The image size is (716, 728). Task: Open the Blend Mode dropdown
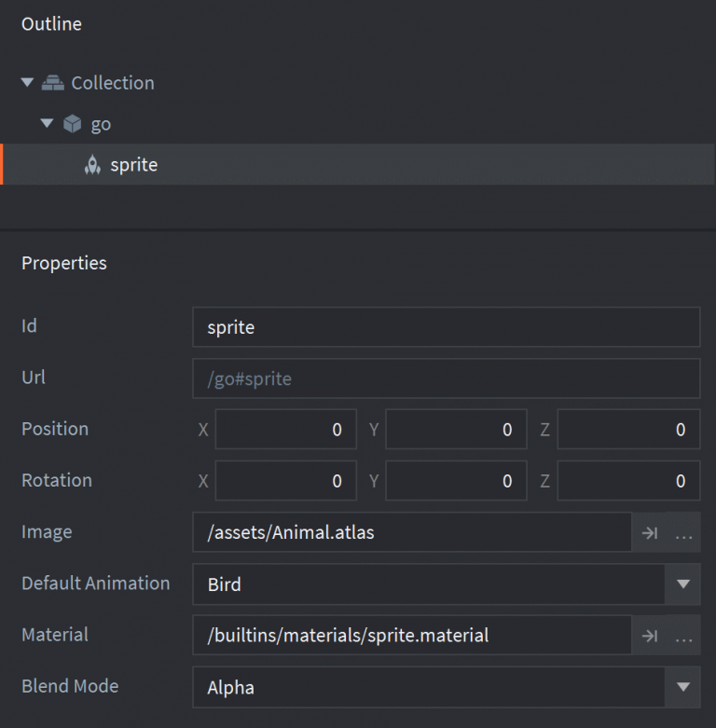point(682,688)
